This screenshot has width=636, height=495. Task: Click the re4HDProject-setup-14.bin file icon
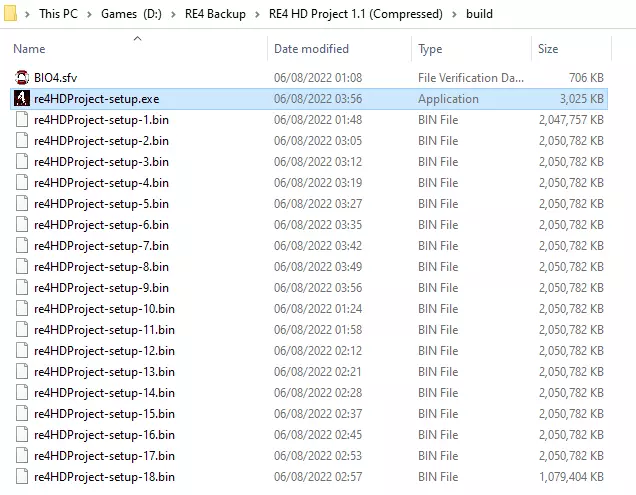[22, 393]
